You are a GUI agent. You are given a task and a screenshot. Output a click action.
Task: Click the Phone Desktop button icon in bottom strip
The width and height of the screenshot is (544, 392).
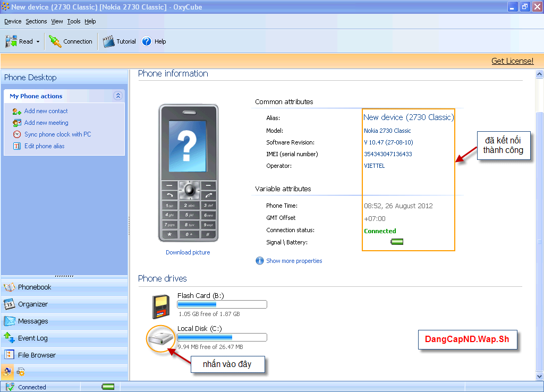click(7, 372)
